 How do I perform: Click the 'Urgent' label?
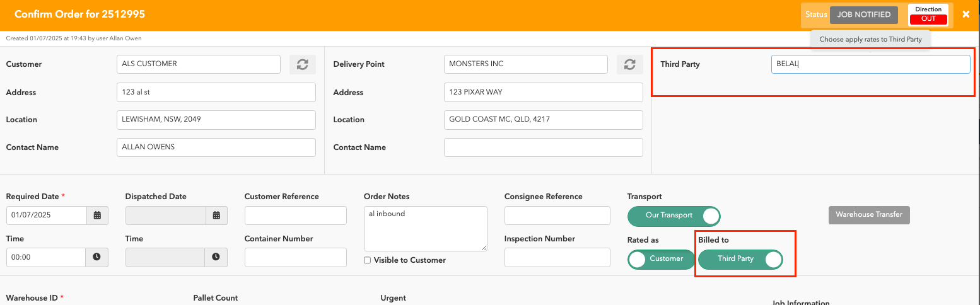(x=394, y=298)
